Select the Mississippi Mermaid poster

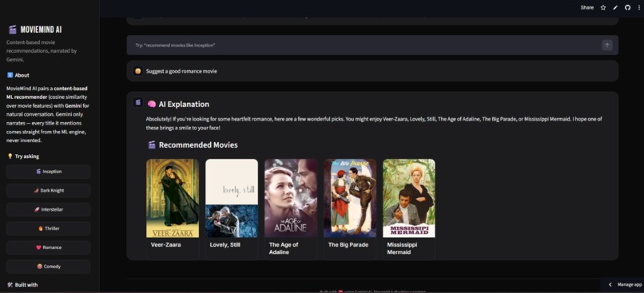409,198
